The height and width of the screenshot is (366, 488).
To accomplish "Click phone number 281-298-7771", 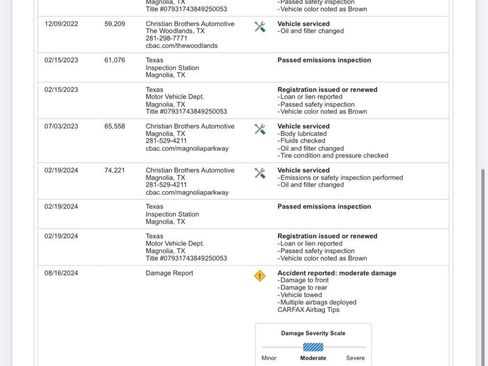I will click(x=166, y=38).
